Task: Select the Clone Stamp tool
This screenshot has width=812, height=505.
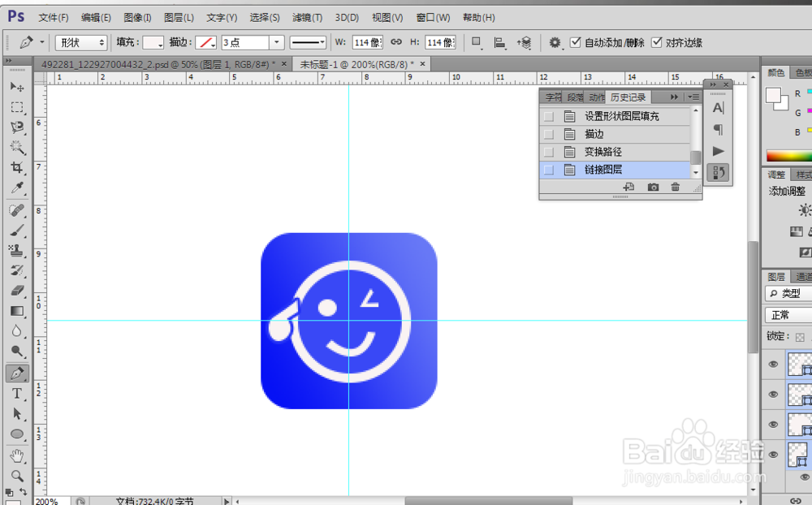Action: pyautogui.click(x=17, y=251)
